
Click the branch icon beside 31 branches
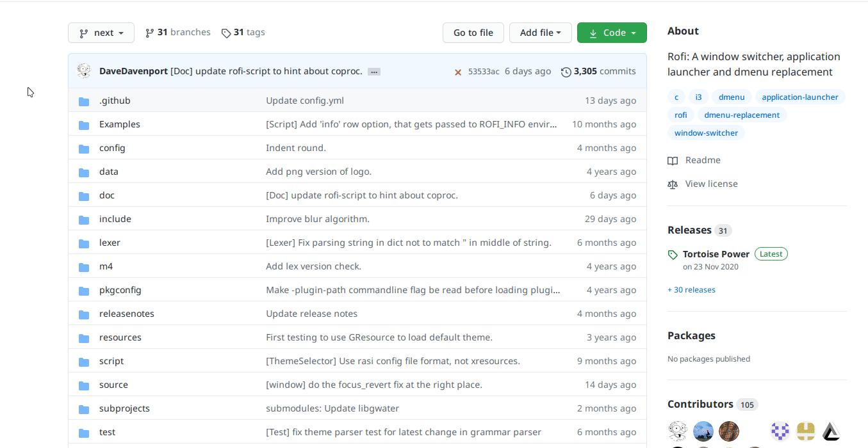point(150,33)
